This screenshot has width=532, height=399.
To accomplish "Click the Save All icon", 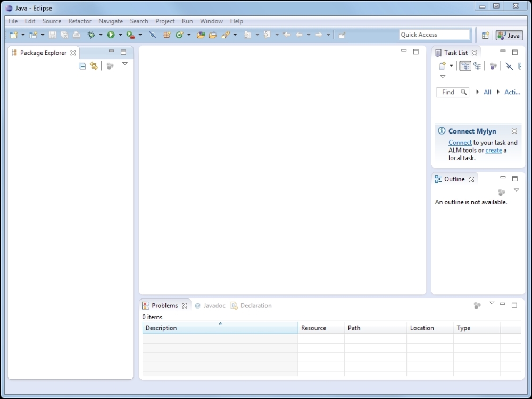I will click(x=64, y=35).
